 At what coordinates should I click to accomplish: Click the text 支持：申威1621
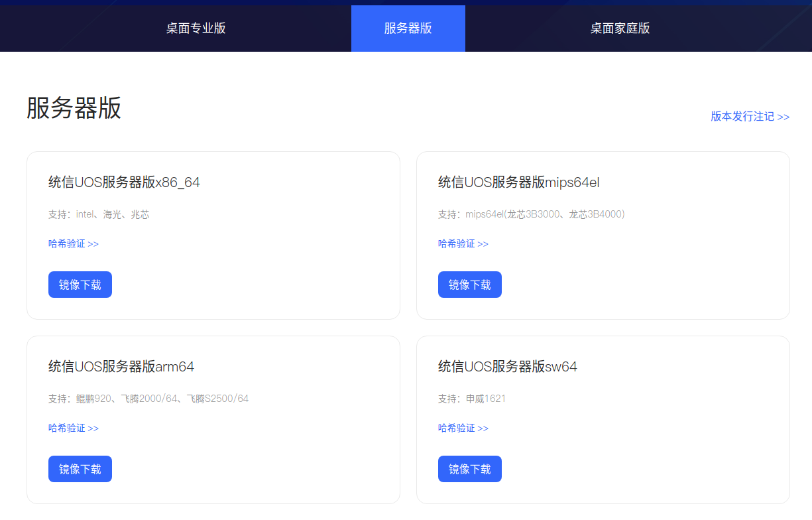[472, 399]
